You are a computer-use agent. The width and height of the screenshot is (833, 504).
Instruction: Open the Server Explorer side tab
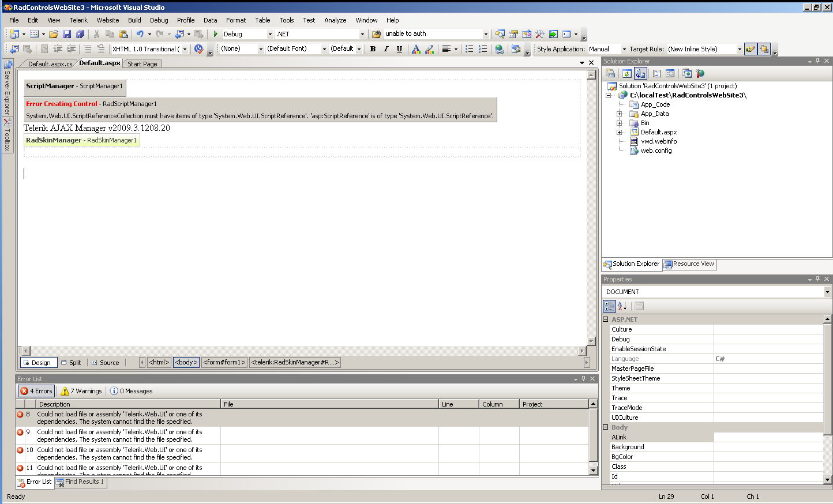pos(7,87)
